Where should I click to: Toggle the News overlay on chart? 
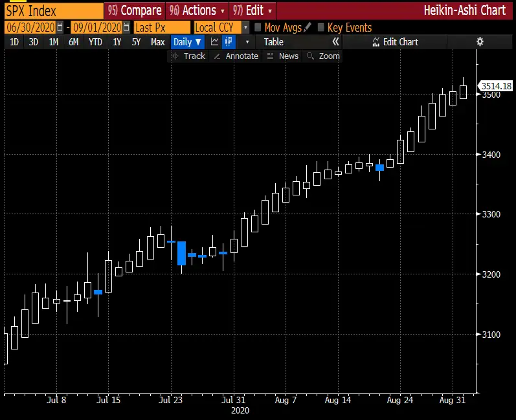coord(282,56)
